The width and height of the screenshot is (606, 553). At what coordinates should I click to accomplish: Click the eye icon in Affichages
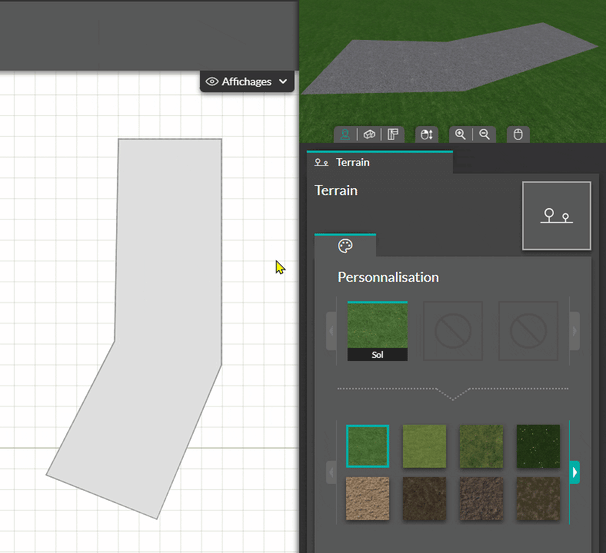click(212, 82)
